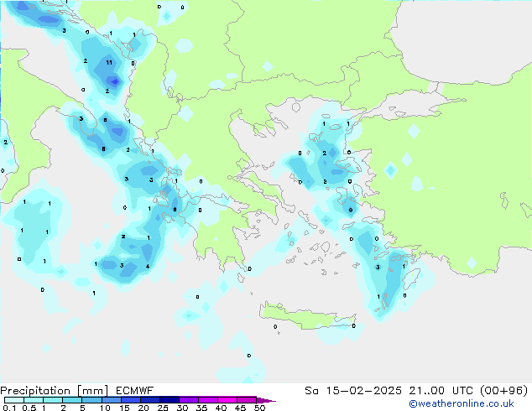Click the '45' legend scale label

240,408
